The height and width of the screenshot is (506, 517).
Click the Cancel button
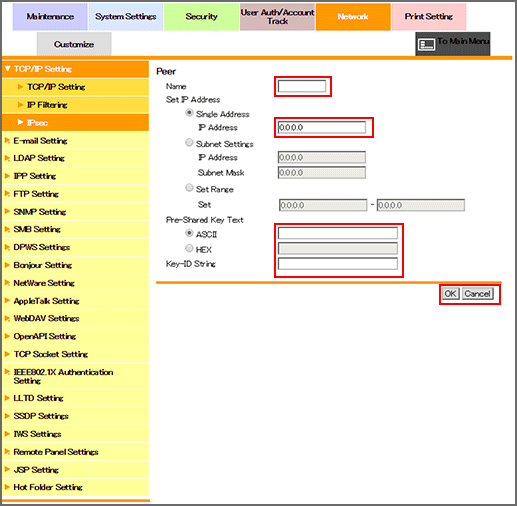click(x=477, y=294)
